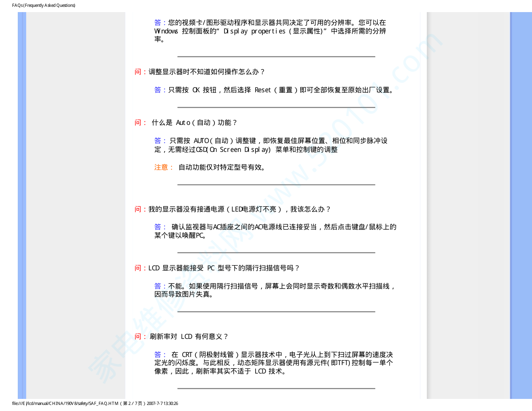The width and height of the screenshot is (532, 411).
Task: Select the question about the Auto function
Action: click(x=194, y=122)
